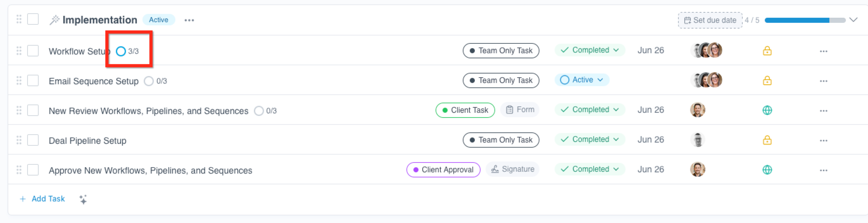Click the drag handle of Deal Pipeline Setup

[19, 140]
